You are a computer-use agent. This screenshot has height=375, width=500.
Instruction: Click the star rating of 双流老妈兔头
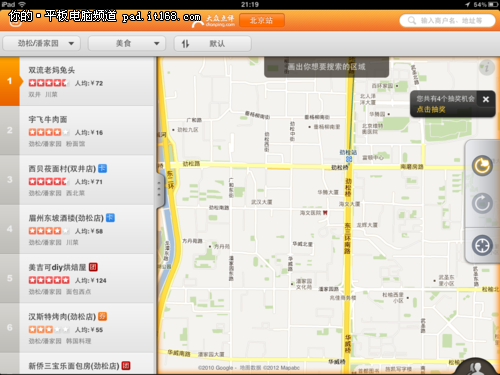(49, 83)
